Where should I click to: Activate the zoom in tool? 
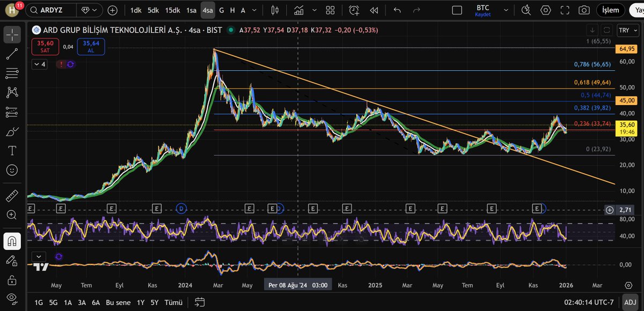pyautogui.click(x=12, y=214)
